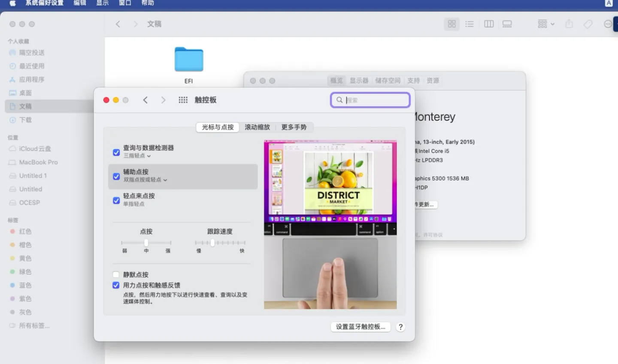Click the help question mark button
The height and width of the screenshot is (364, 618).
(400, 327)
